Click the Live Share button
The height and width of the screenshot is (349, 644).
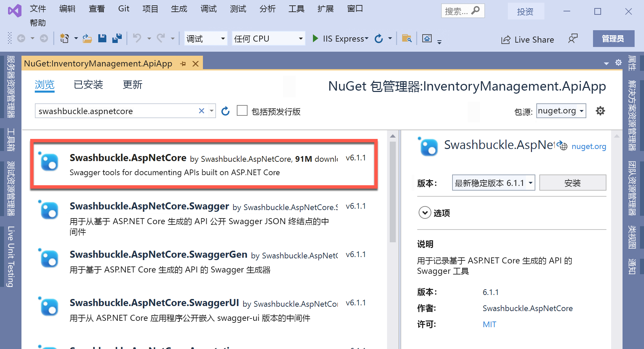[x=528, y=40]
